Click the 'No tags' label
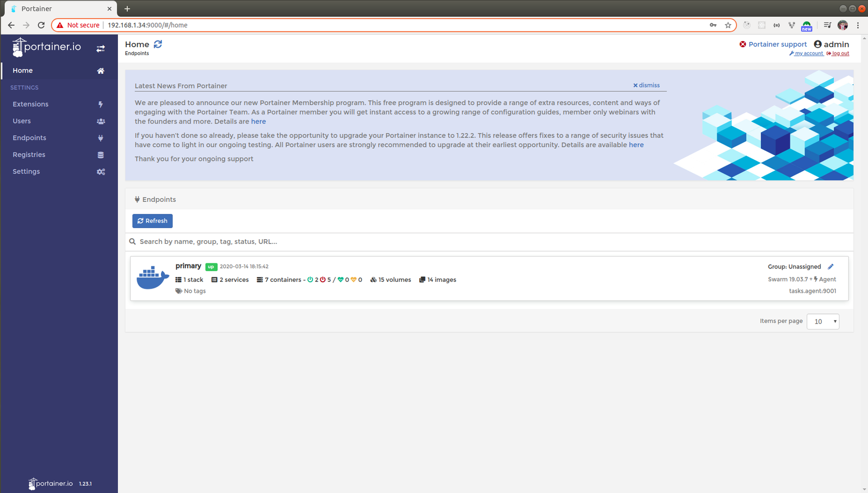 click(190, 291)
